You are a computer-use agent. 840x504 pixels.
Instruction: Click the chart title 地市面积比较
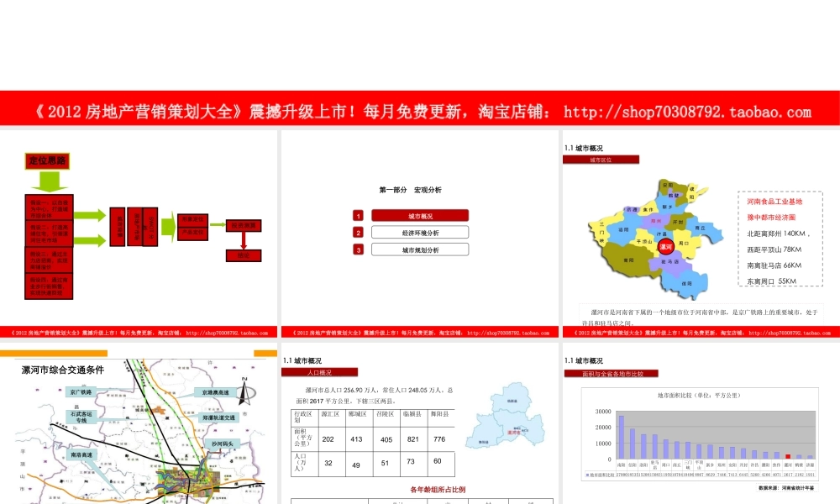pos(699,396)
